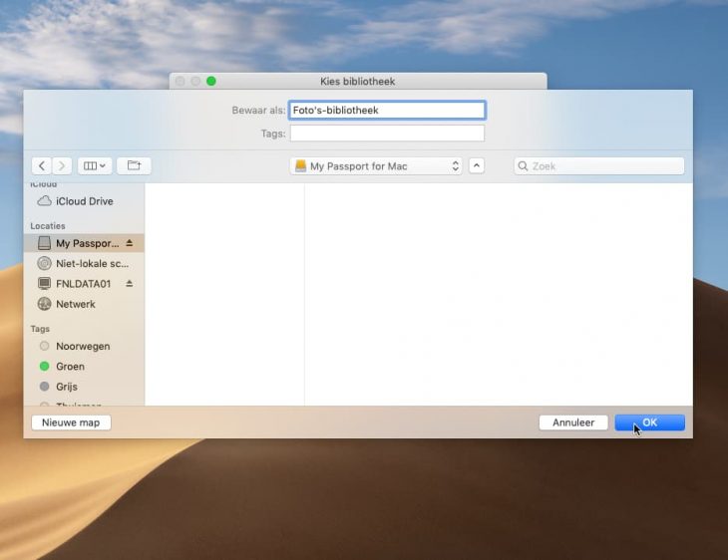Open the My Passport for Mac location popup

click(376, 166)
